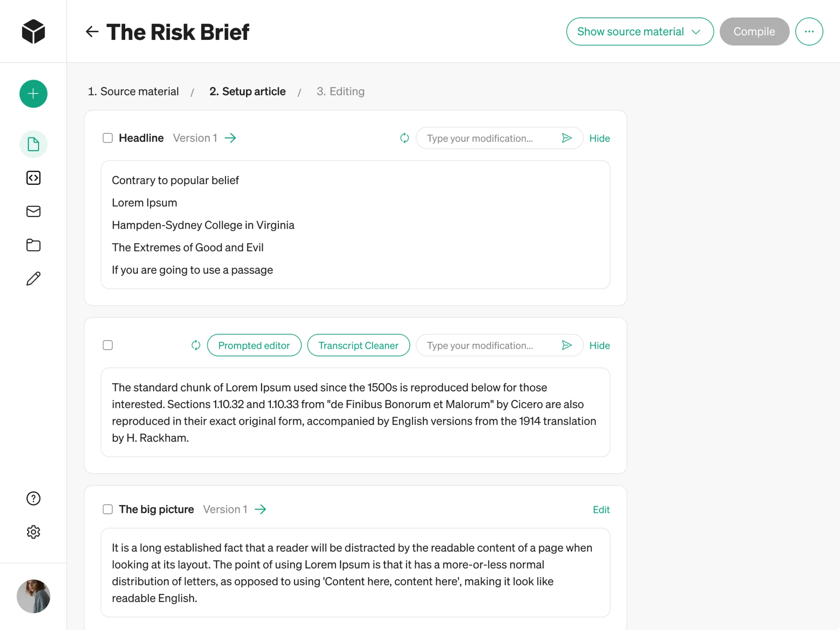Check the second section's checkbox
This screenshot has height=630, width=840.
coord(107,345)
